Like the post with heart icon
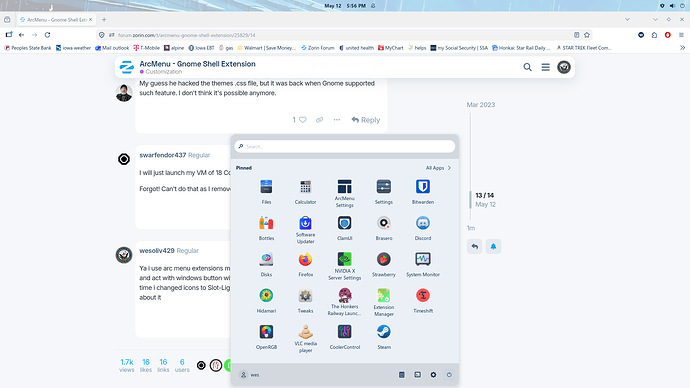The image size is (690, 388). click(302, 120)
